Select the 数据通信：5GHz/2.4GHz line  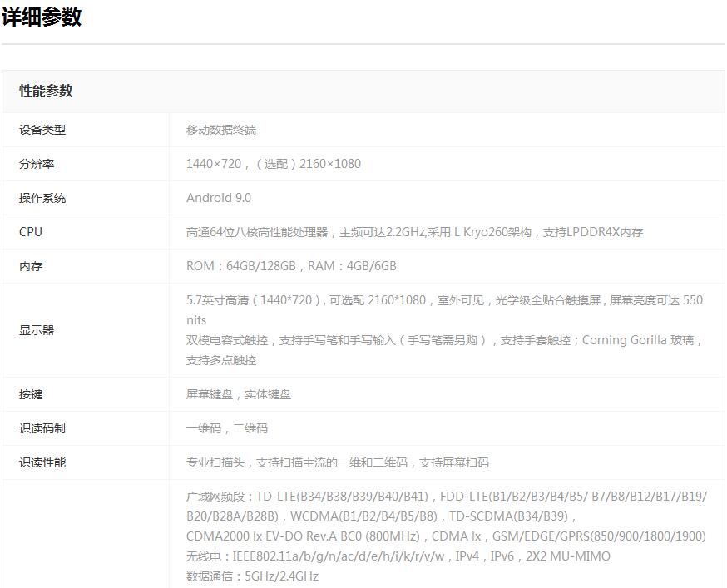click(x=252, y=576)
